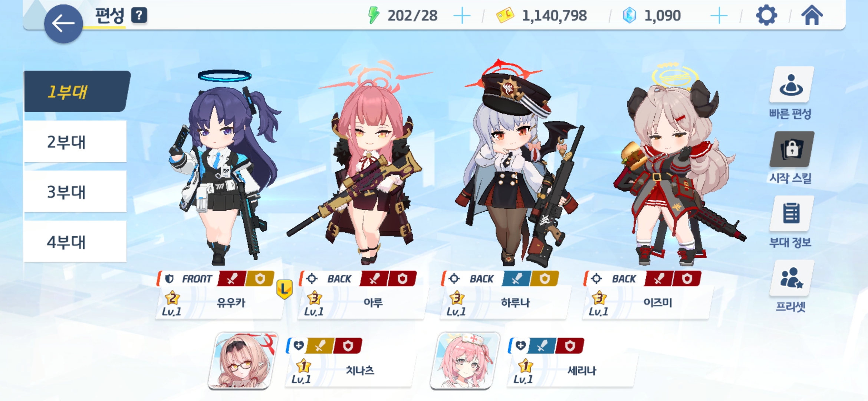
Task: Switch to the 2부대 squad tab
Action: 75,141
